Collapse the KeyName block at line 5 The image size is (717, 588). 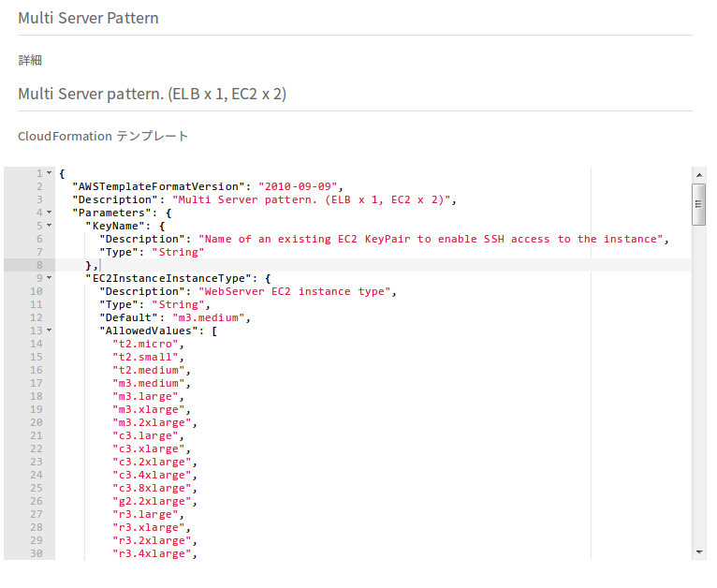point(49,226)
